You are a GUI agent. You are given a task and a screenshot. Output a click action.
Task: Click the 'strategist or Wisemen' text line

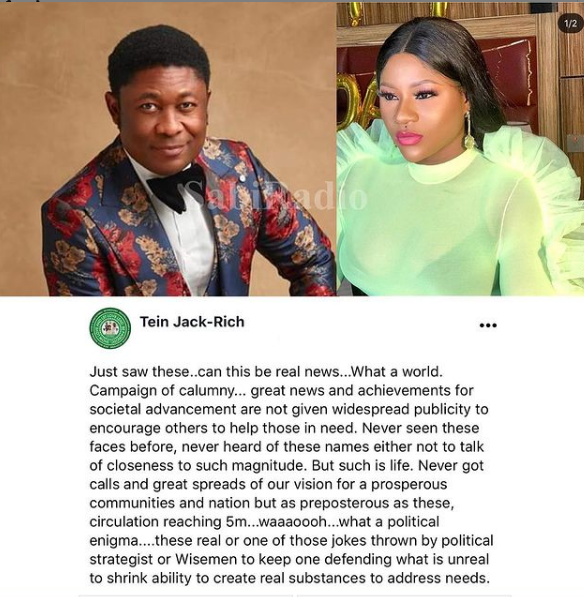click(x=289, y=559)
